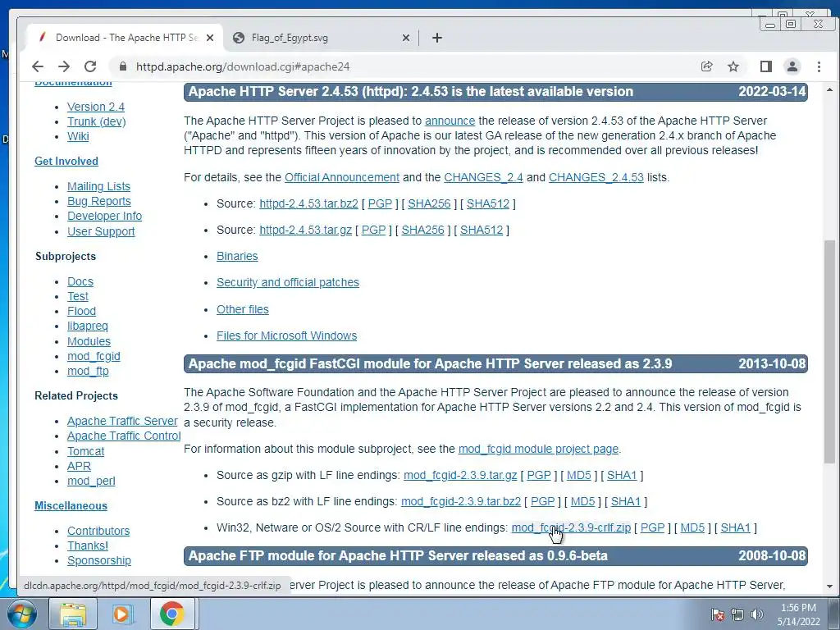Share this page using share icon
840x630 pixels.
click(x=706, y=66)
